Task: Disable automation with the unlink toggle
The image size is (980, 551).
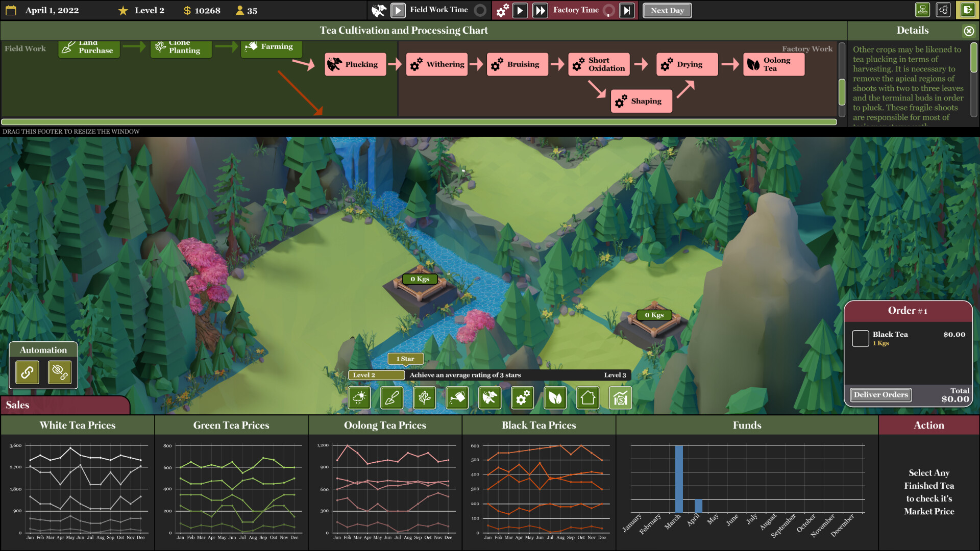Action: click(x=60, y=372)
